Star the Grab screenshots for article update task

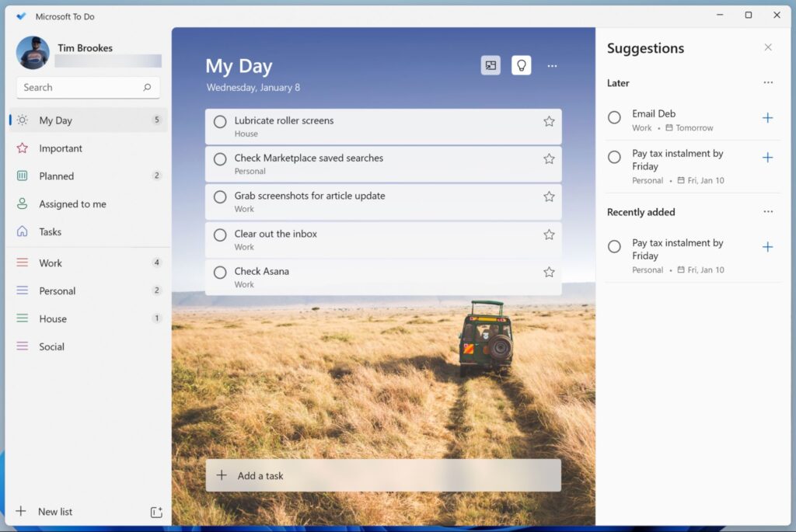[549, 196]
